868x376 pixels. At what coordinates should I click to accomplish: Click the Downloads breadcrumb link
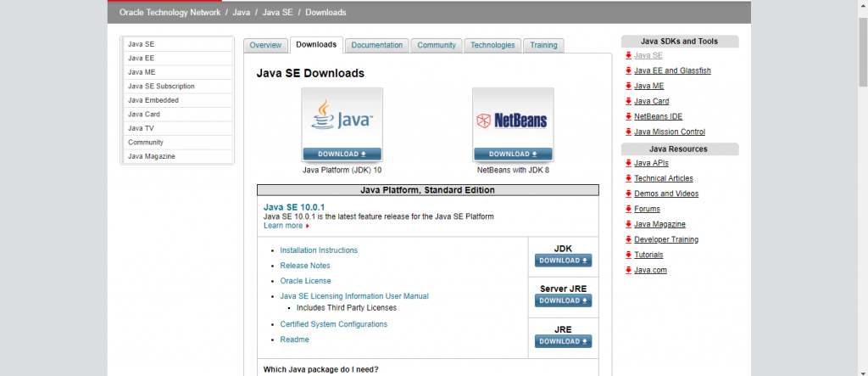tap(326, 12)
